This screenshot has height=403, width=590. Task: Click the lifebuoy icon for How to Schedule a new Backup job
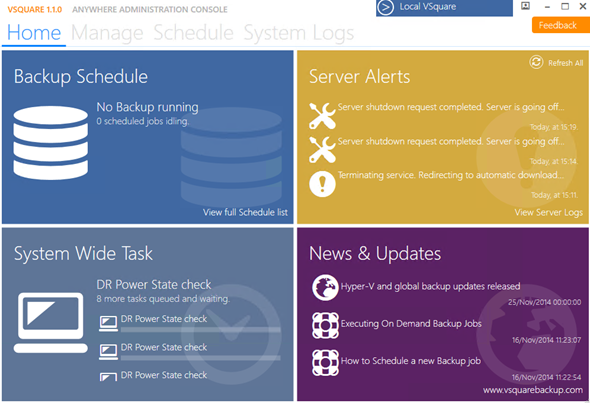tap(325, 362)
